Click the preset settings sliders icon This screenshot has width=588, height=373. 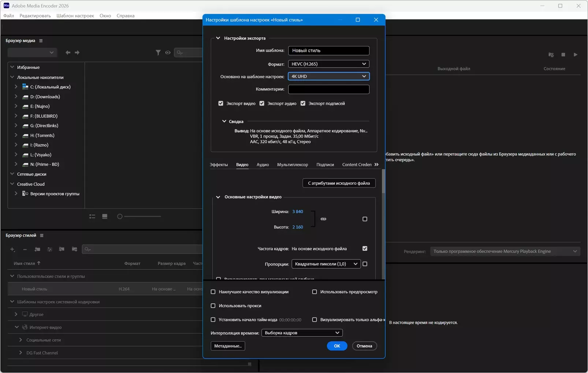(50, 249)
